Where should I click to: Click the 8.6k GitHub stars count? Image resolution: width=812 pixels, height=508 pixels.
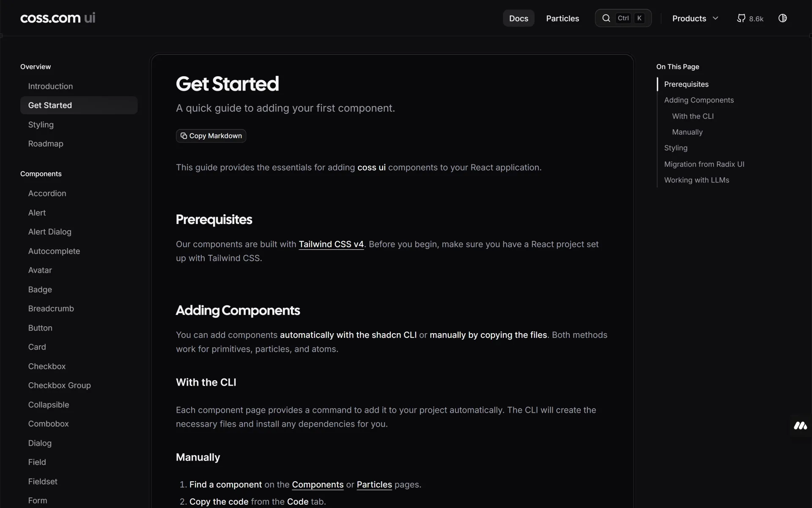point(756,19)
